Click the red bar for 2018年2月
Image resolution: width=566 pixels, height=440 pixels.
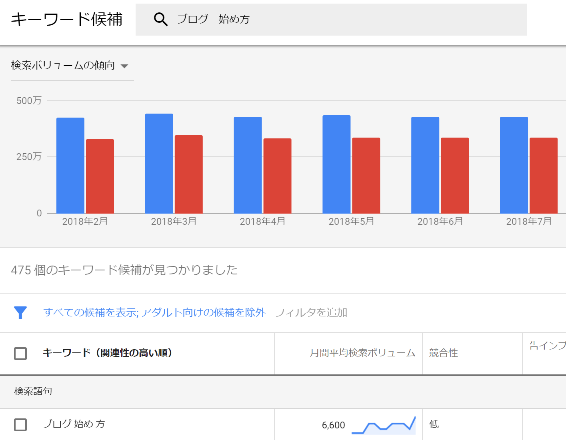coord(100,176)
